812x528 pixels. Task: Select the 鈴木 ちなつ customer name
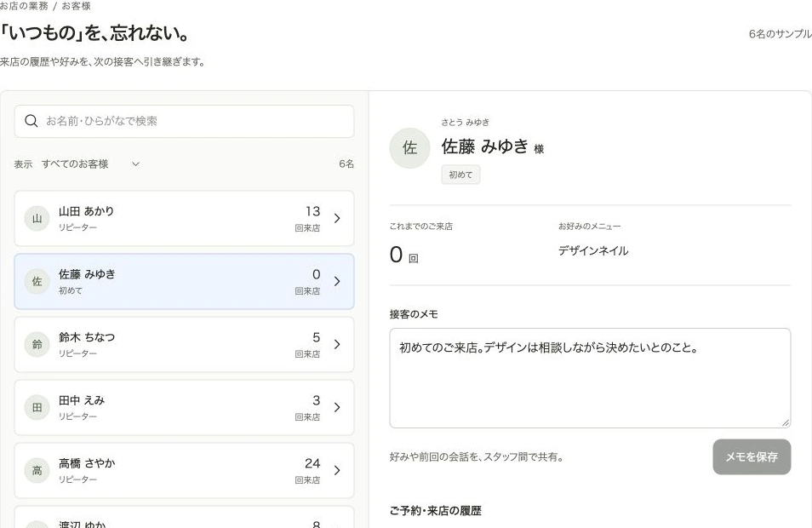(87, 337)
